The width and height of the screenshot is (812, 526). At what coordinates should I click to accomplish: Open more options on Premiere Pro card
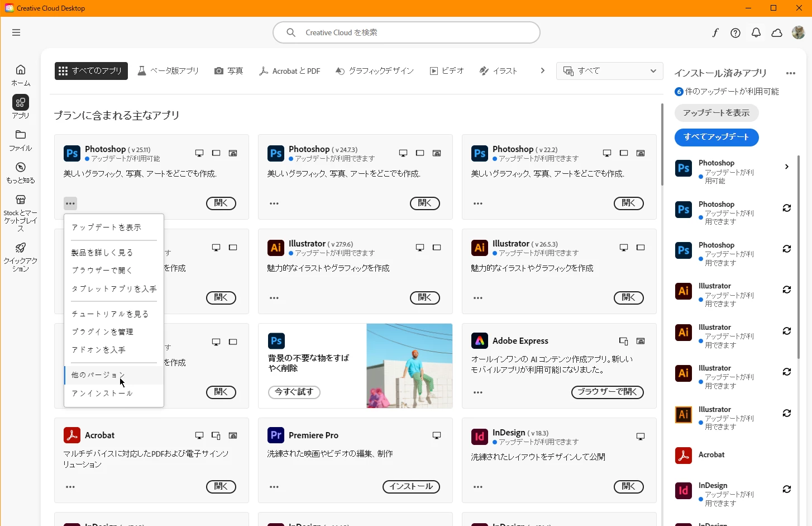click(274, 487)
